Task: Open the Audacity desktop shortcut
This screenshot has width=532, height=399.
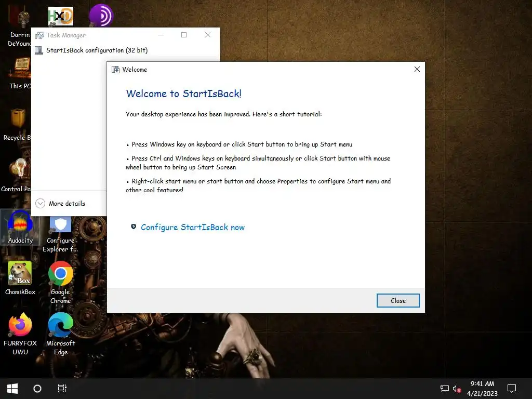Action: pos(20,227)
